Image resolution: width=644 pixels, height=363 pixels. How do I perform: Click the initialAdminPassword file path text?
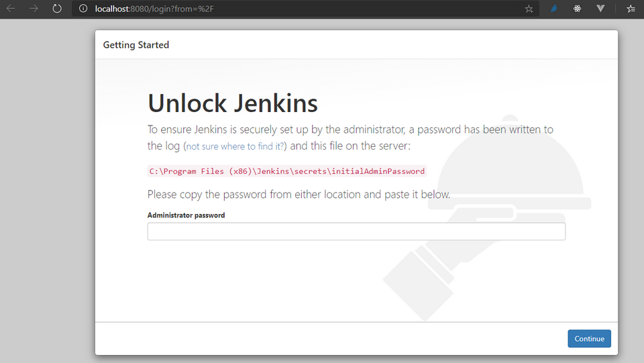tap(286, 171)
